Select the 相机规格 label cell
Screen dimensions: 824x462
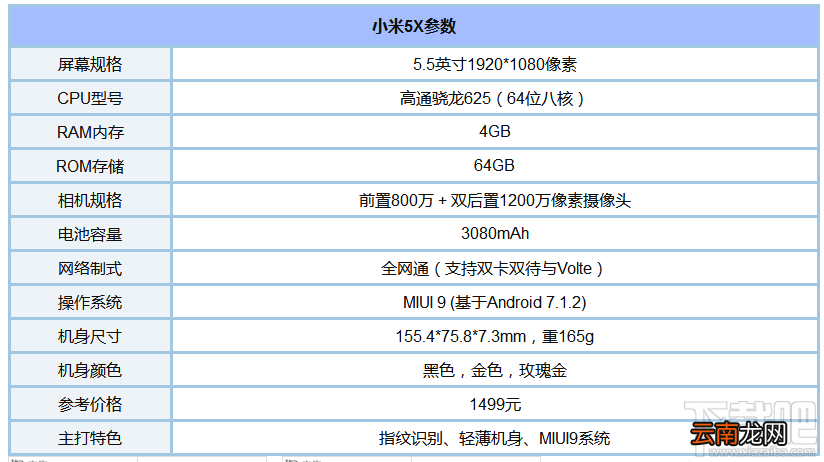click(90, 200)
